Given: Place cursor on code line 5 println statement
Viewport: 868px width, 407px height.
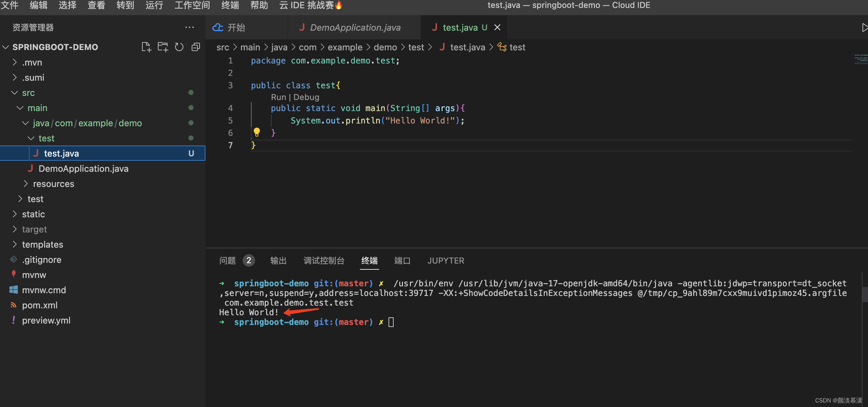Looking at the screenshot, I should click(x=377, y=120).
